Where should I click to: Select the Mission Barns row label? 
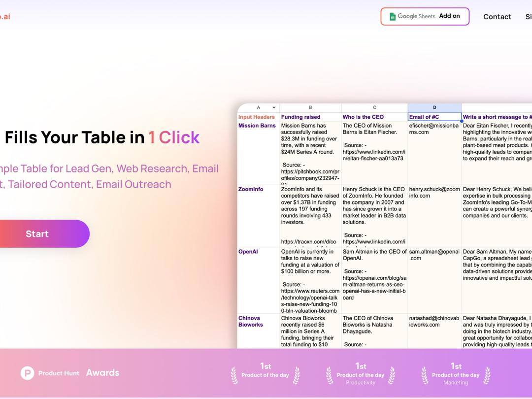[257, 126]
